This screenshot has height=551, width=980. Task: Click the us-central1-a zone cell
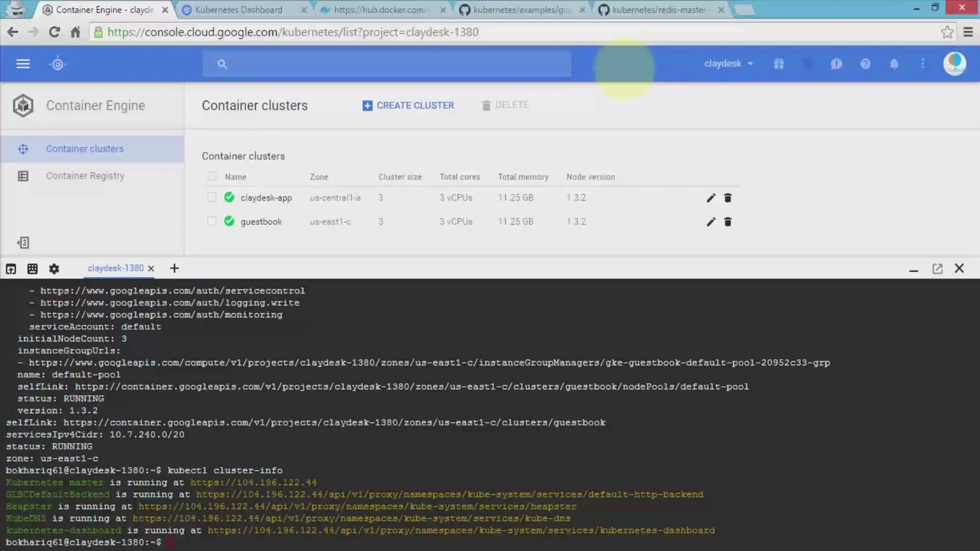coord(335,198)
